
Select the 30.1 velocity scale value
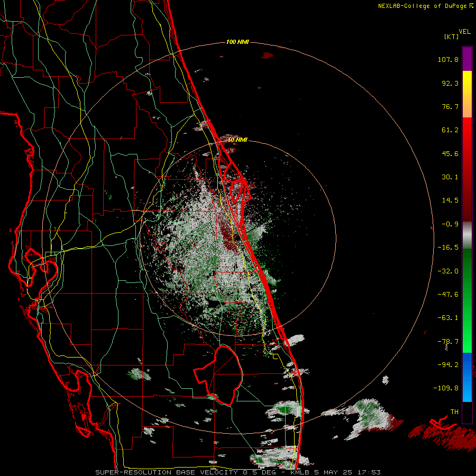(x=450, y=177)
